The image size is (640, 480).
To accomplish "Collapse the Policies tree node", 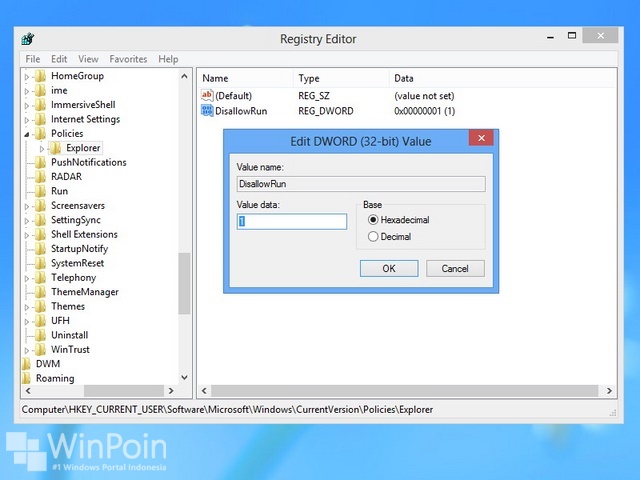I will [x=27, y=134].
